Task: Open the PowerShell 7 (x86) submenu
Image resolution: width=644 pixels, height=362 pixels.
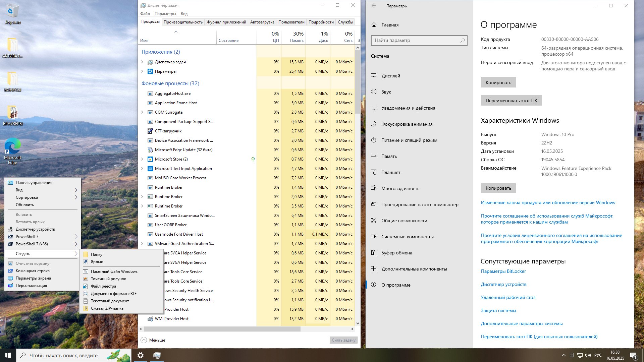Action: [43, 244]
